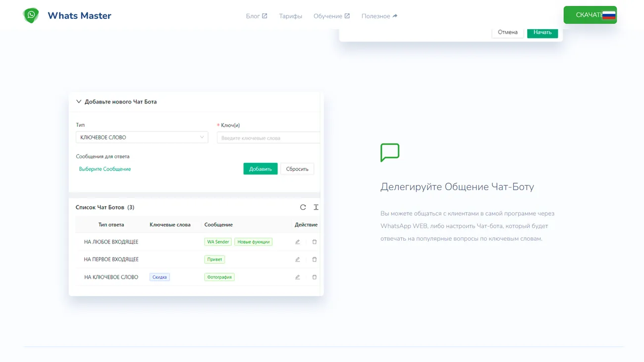Click the green chat bubble icon
The width and height of the screenshot is (644, 362).
390,153
